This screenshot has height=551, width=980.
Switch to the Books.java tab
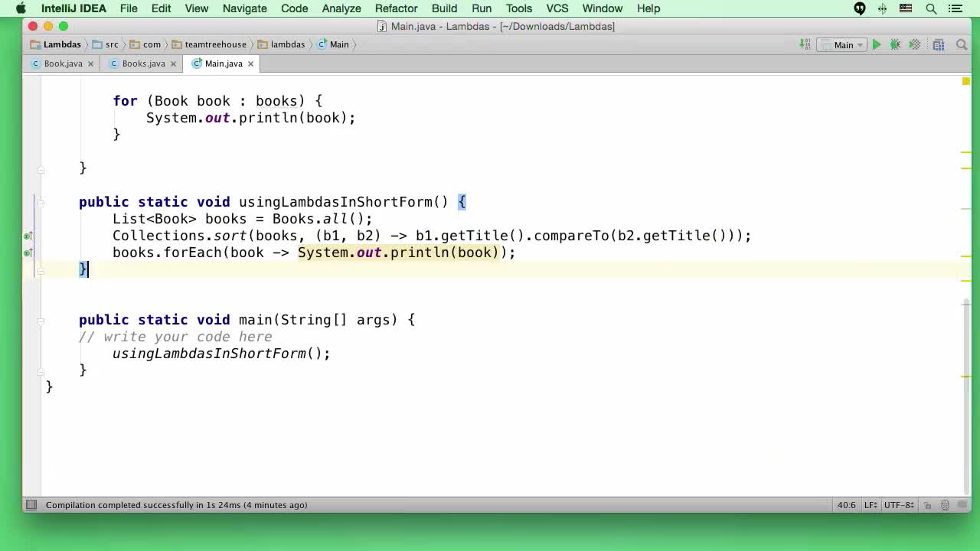tap(143, 64)
